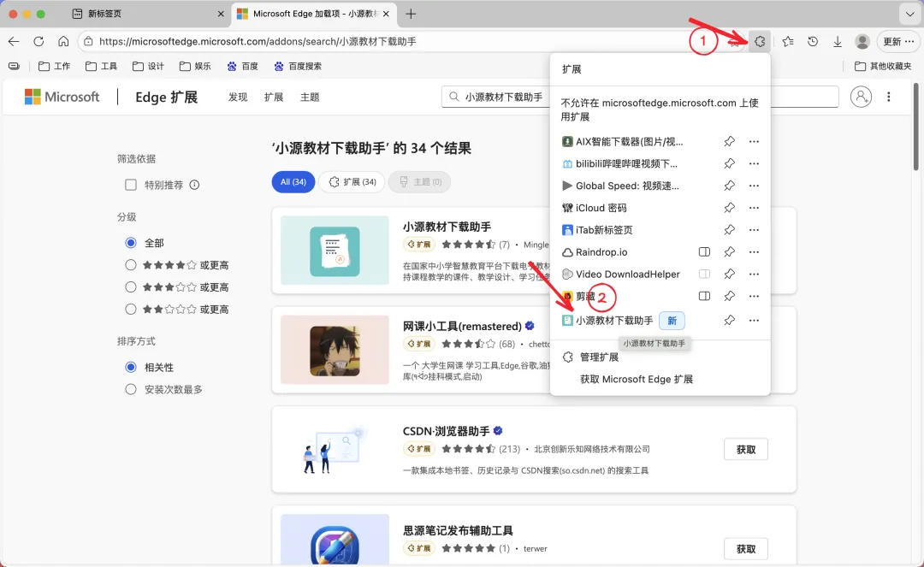The image size is (924, 567).
Task: Open the Downloads arrow icon
Action: click(838, 41)
